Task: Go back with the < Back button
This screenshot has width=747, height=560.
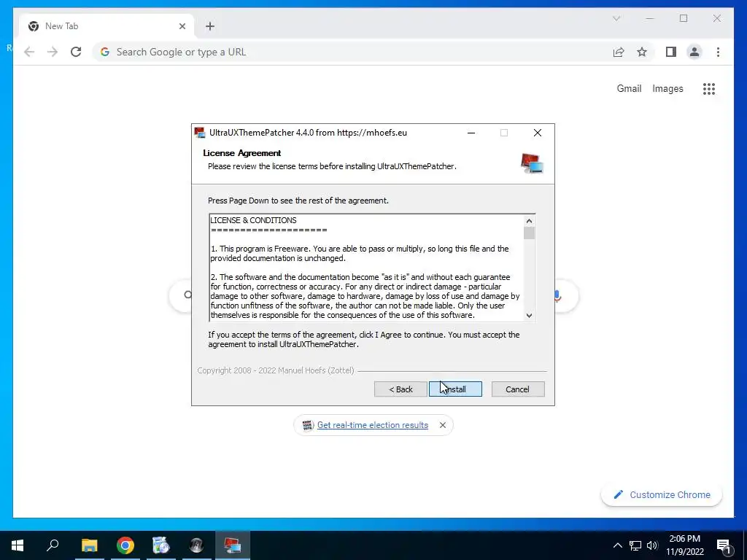Action: point(400,389)
